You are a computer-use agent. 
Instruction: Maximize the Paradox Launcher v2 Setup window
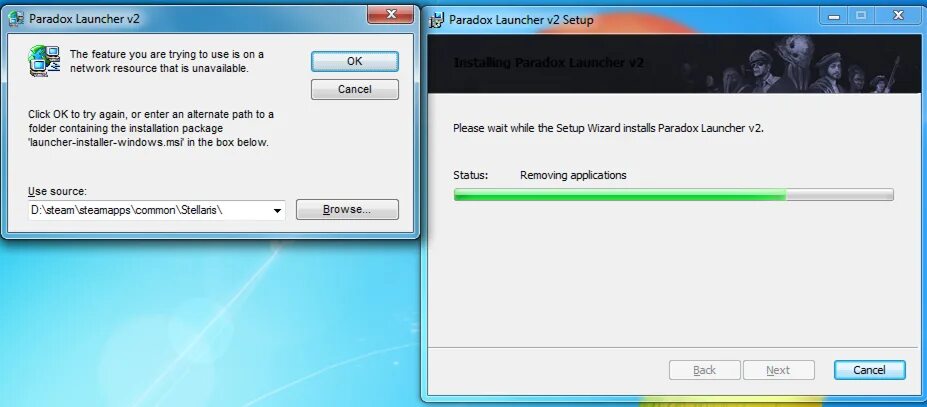click(861, 17)
